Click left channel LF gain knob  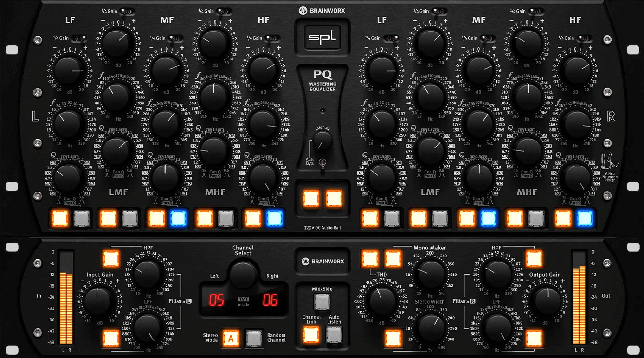point(70,70)
